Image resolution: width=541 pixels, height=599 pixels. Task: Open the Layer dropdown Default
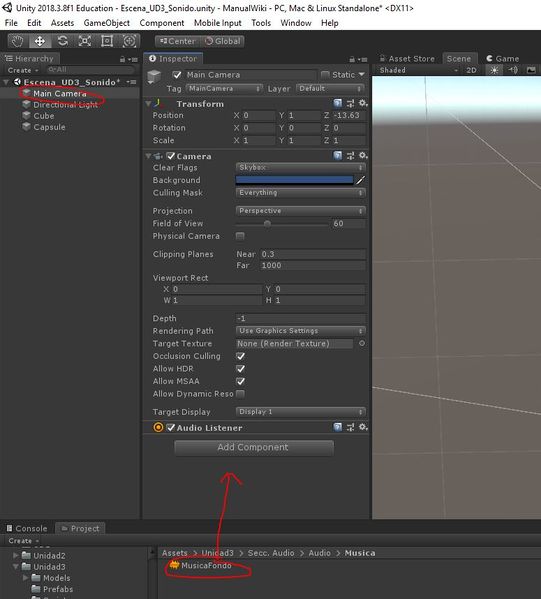coord(330,89)
